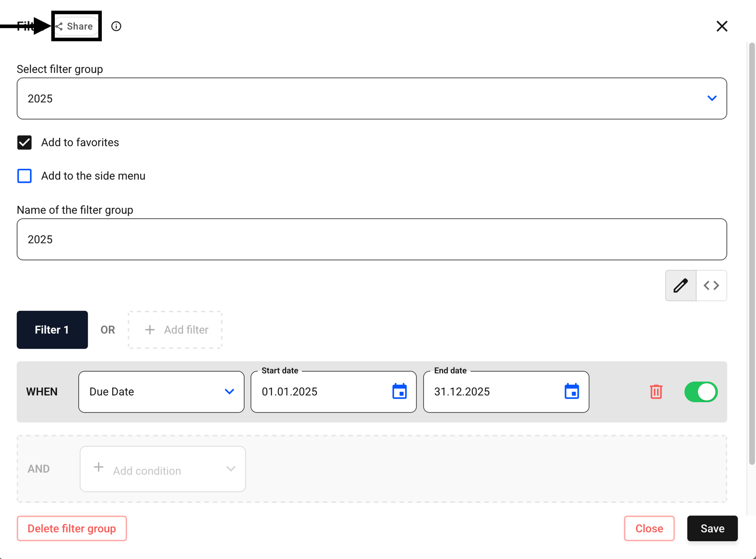Click the Name of the filter group field
756x559 pixels.
[372, 240]
